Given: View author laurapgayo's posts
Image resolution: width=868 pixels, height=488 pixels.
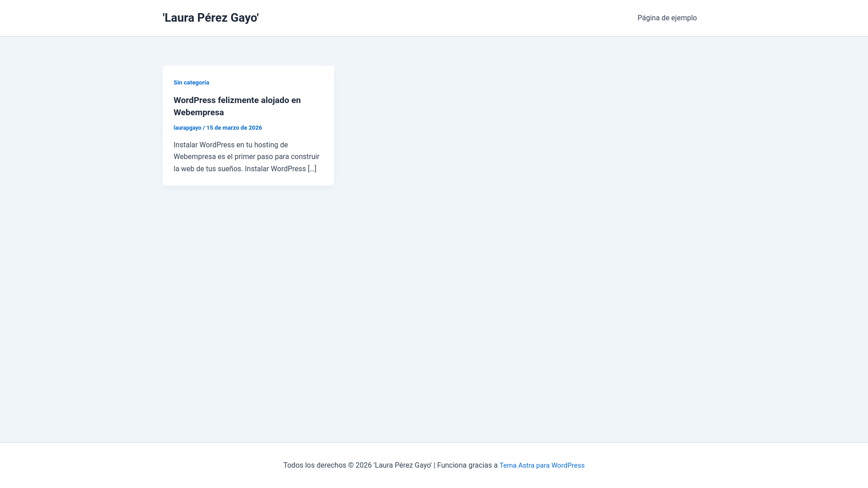Looking at the screenshot, I should coord(187,128).
